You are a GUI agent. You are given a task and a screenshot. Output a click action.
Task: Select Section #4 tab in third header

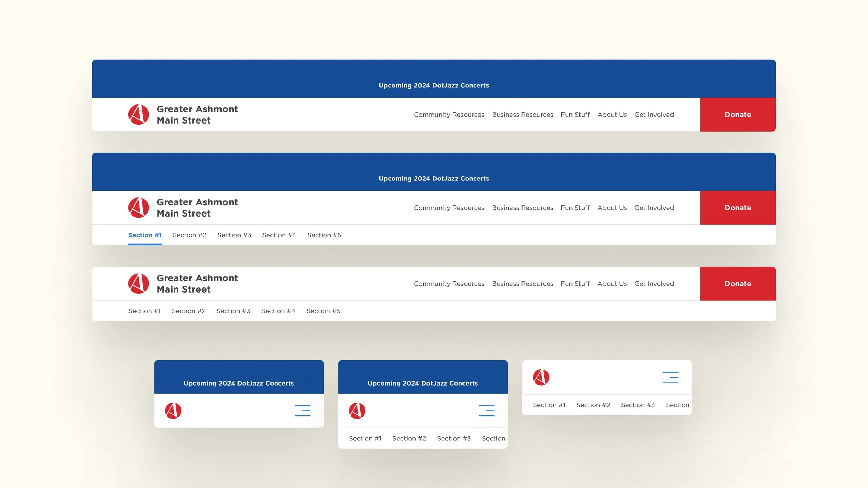tap(278, 311)
